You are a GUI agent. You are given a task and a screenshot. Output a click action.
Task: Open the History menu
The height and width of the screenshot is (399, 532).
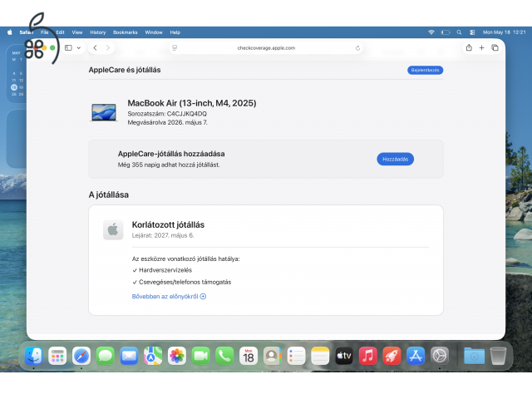(98, 32)
